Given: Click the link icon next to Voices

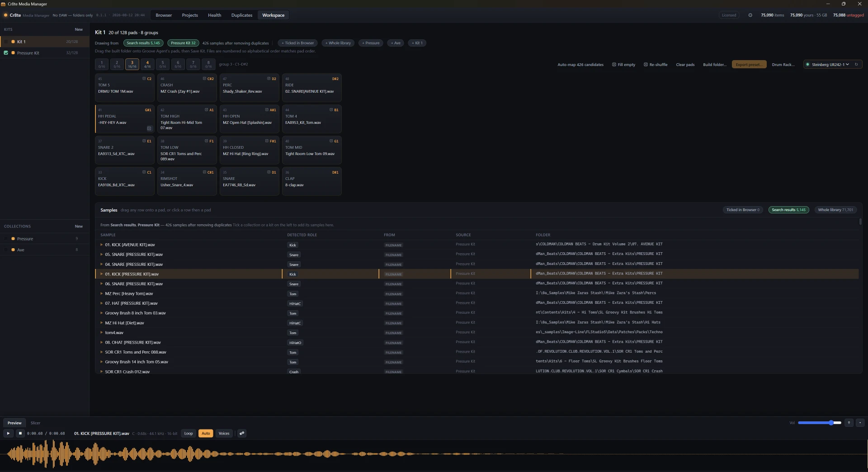Looking at the screenshot, I should [242, 433].
